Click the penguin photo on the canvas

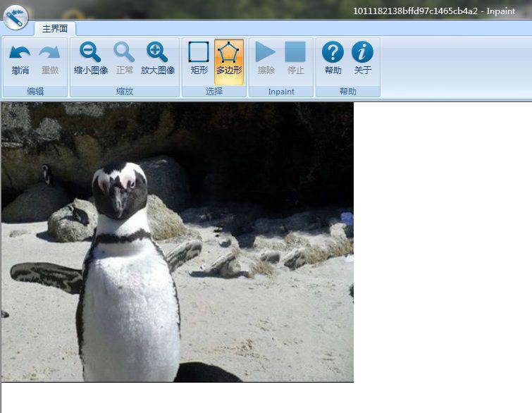click(177, 242)
